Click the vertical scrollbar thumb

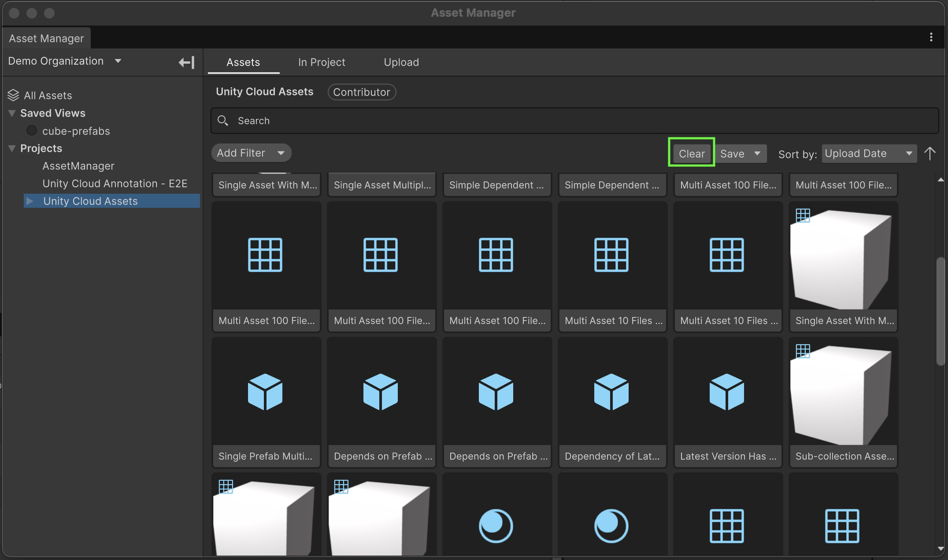[940, 310]
